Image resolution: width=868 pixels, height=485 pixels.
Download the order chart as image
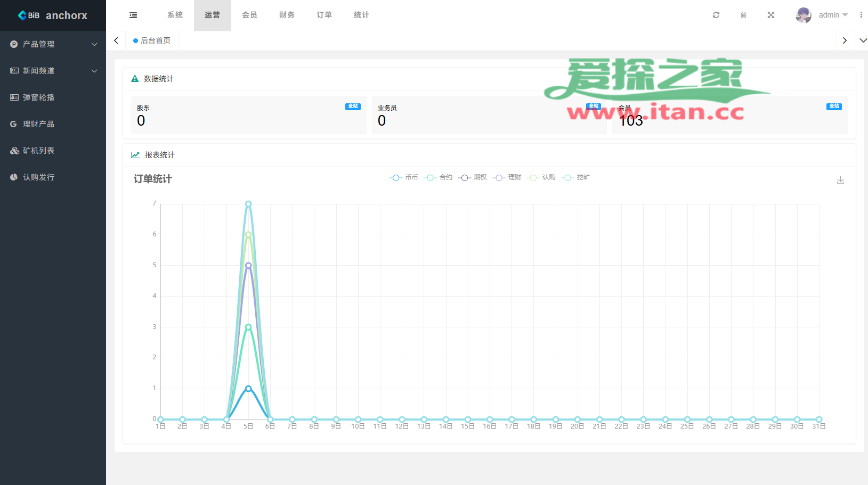[840, 180]
